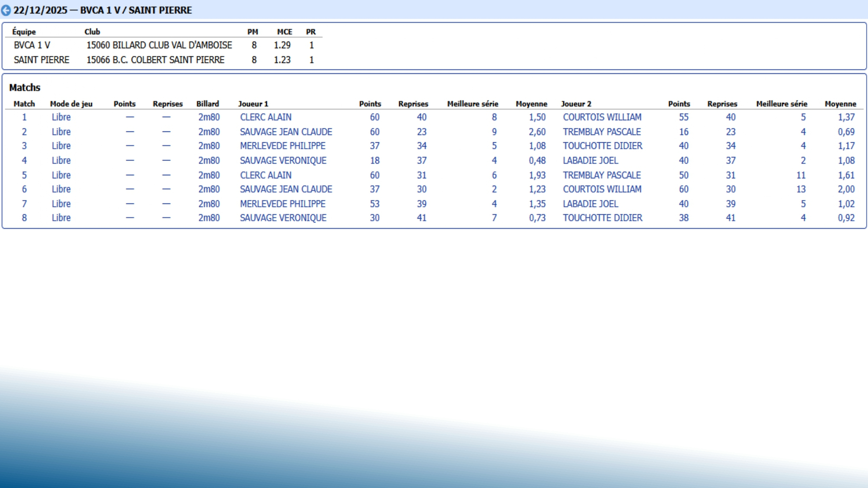Open CLERC ALAIN in match 1
868x488 pixels.
pos(266,118)
